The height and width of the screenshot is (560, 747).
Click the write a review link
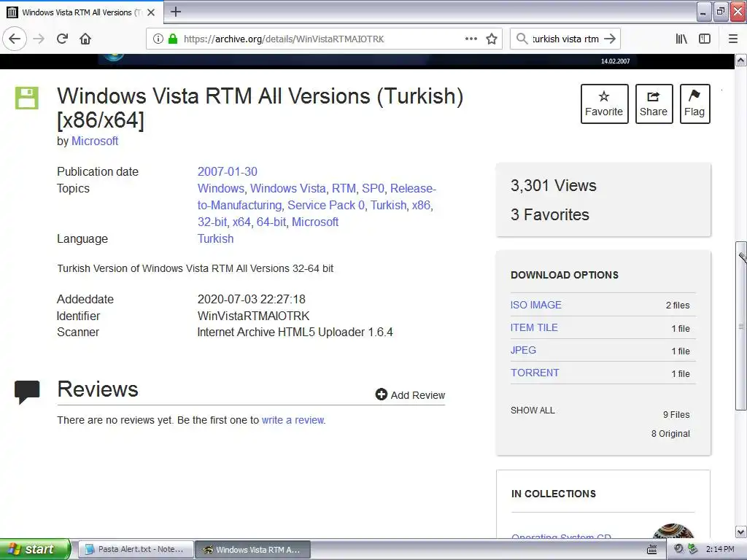pyautogui.click(x=293, y=420)
